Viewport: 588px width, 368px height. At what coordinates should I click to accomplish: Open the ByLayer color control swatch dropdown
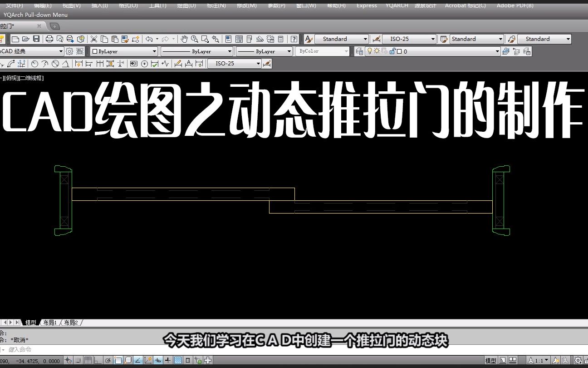coord(123,51)
